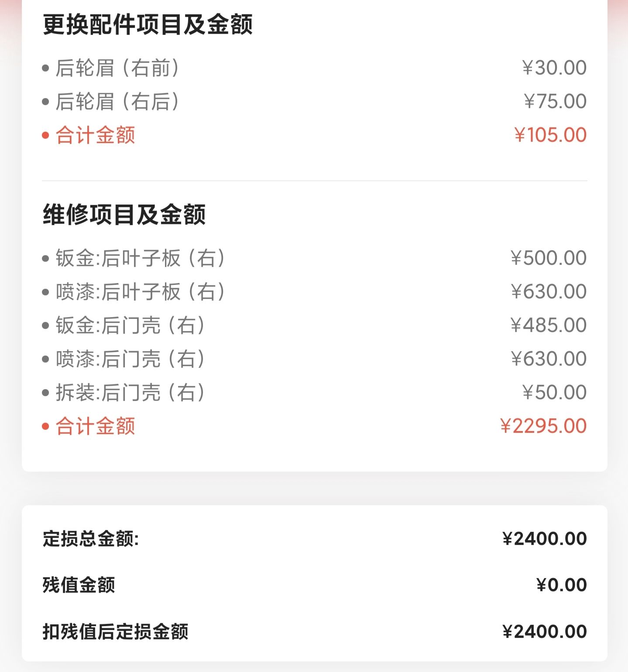Click the 扣残值后定损金额 label
The height and width of the screenshot is (672, 628).
coord(116,632)
